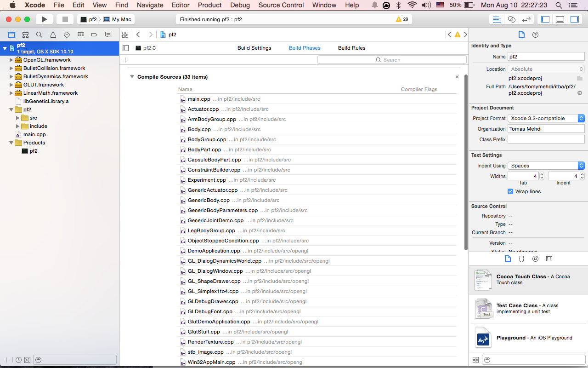Add a new build phase with plus
588x368 pixels.
pyautogui.click(x=125, y=60)
